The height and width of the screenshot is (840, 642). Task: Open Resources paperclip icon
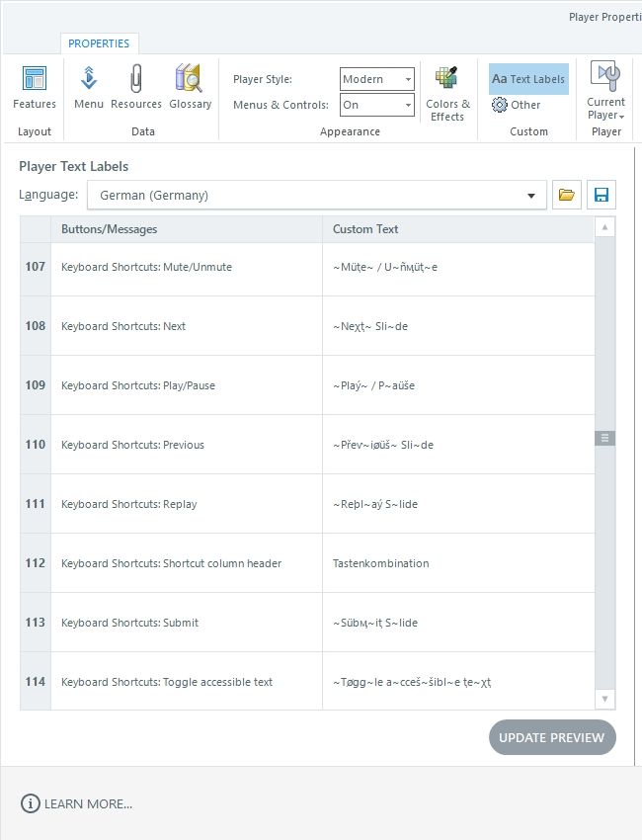[136, 78]
